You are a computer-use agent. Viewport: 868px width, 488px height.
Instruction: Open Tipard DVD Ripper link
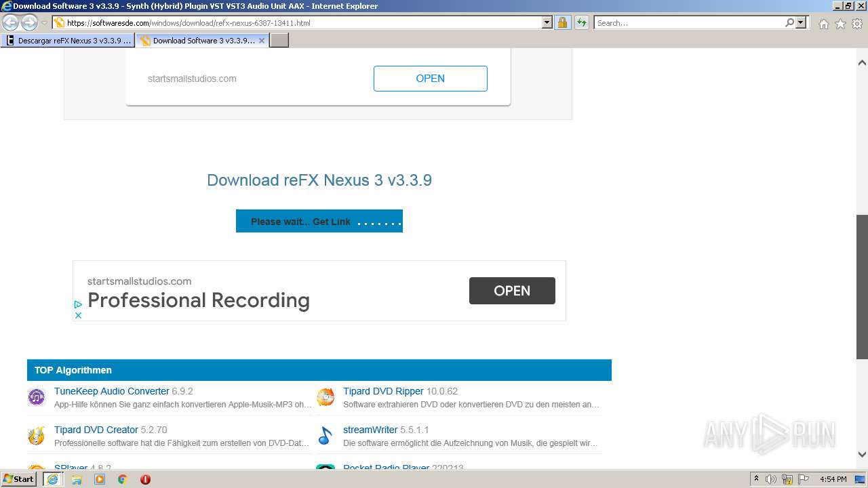click(383, 391)
